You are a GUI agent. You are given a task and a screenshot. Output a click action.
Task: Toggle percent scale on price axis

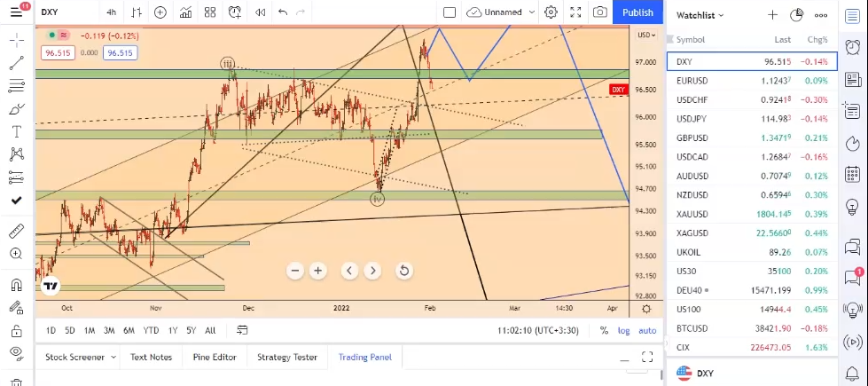click(604, 331)
